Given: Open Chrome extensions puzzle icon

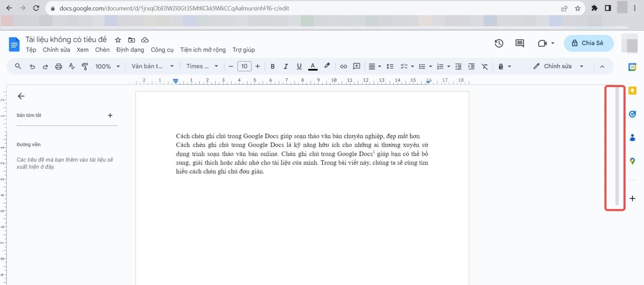Looking at the screenshot, I should [x=594, y=8].
